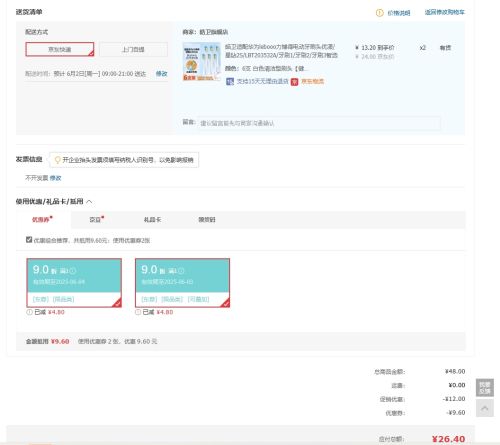Select 京东快递 delivery method
500x445 pixels.
click(60, 49)
